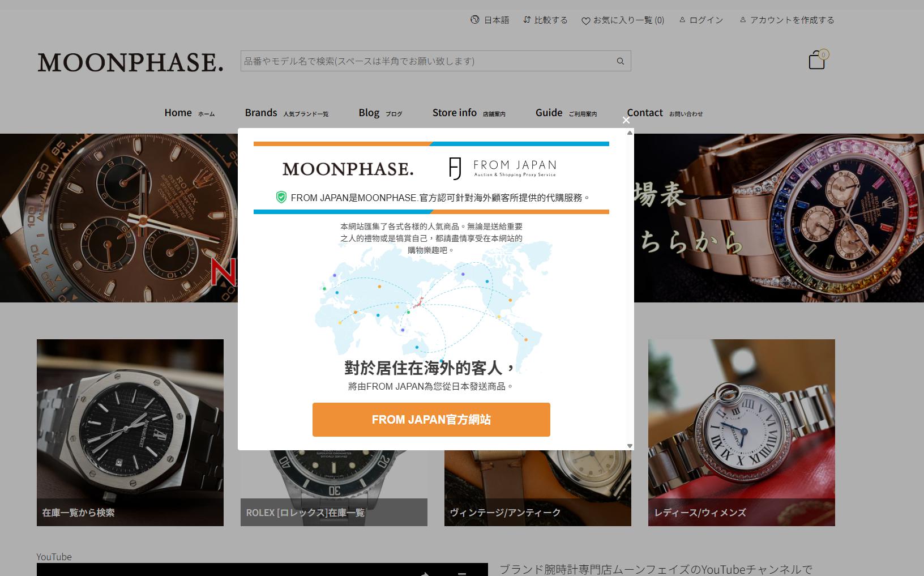This screenshot has width=924, height=576.
Task: Click the green shield verification icon
Action: pyautogui.click(x=281, y=197)
